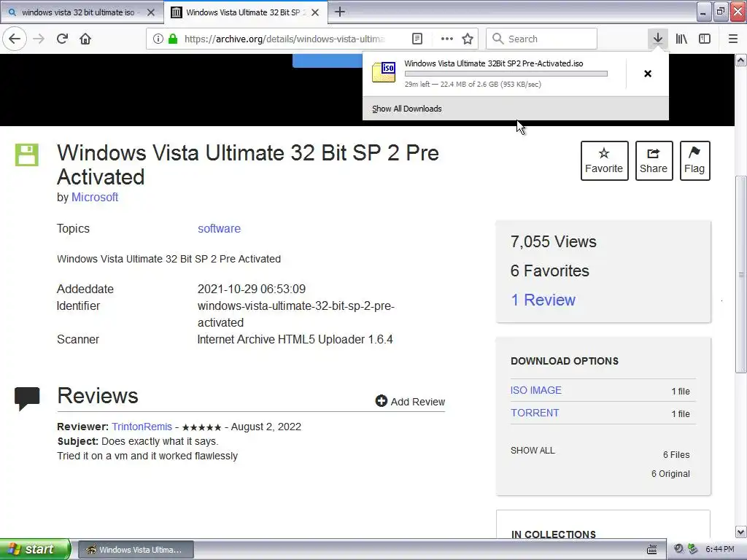Click the download progress bar
747x560 pixels.
(x=506, y=74)
